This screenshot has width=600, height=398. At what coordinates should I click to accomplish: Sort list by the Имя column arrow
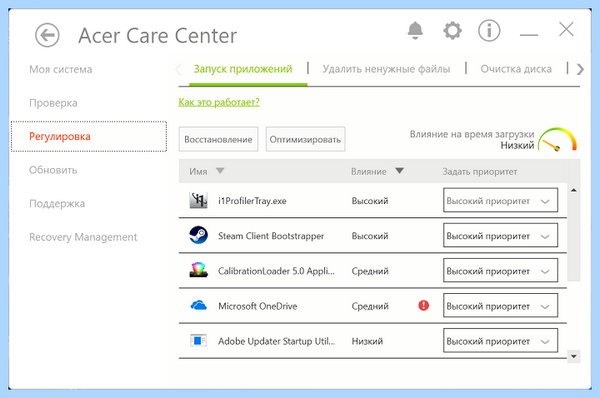click(220, 171)
